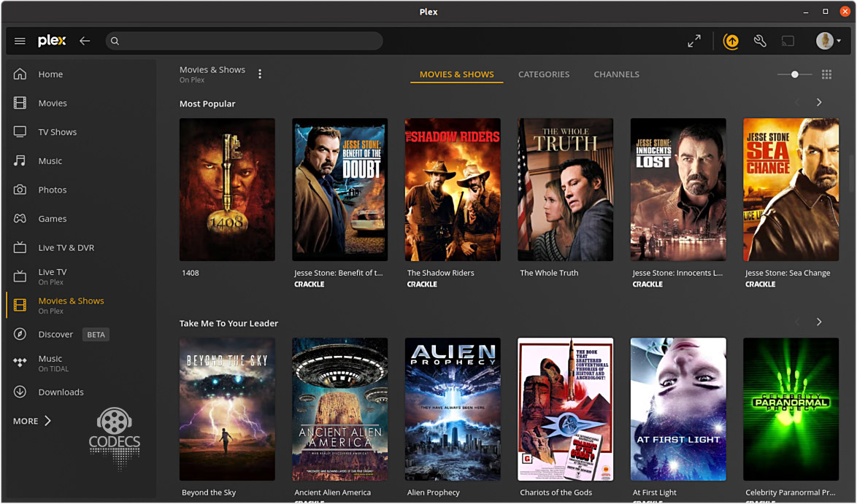857x504 pixels.
Task: Open the Photos library from the sidebar
Action: 53,190
